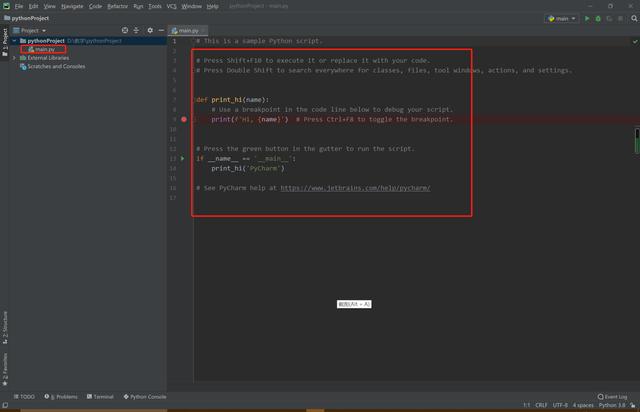Open the Event Log

(x=612, y=396)
